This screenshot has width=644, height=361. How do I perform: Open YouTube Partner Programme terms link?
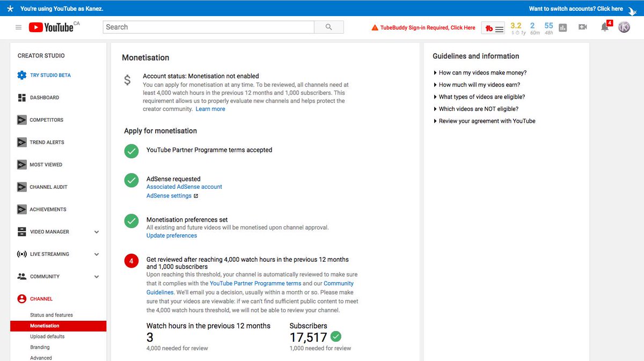tap(255, 283)
